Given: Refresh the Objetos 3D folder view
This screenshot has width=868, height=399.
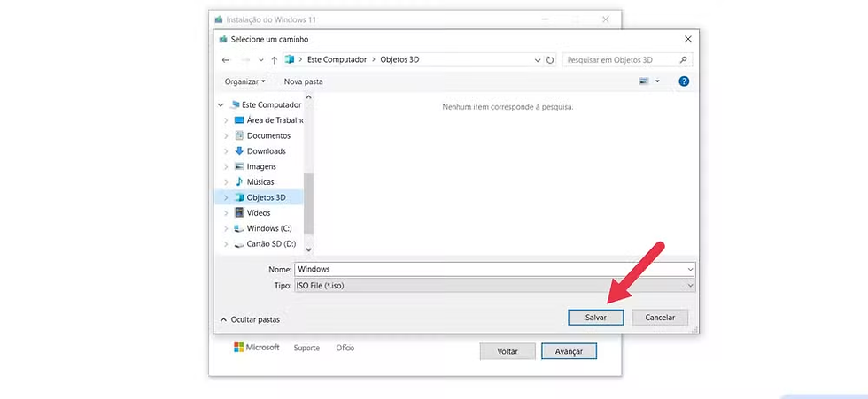Looking at the screenshot, I should point(550,59).
